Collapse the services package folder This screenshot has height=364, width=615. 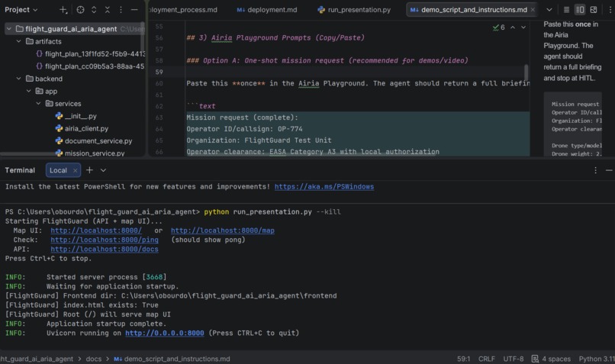click(38, 104)
